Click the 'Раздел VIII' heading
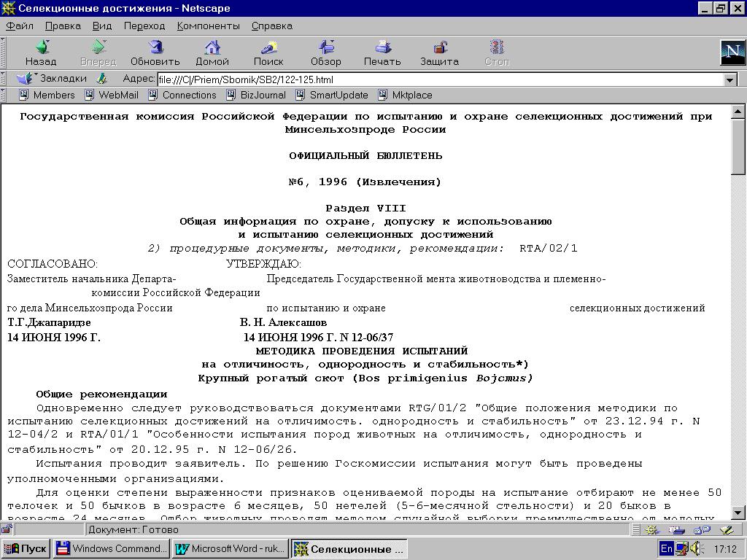This screenshot has height=560, width=747. [x=365, y=208]
